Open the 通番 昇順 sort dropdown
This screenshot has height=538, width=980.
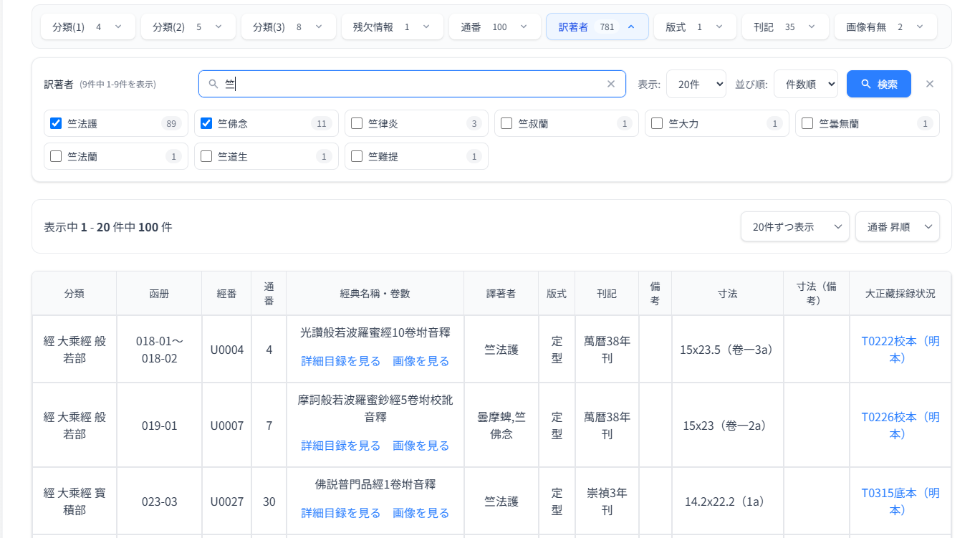pos(898,226)
